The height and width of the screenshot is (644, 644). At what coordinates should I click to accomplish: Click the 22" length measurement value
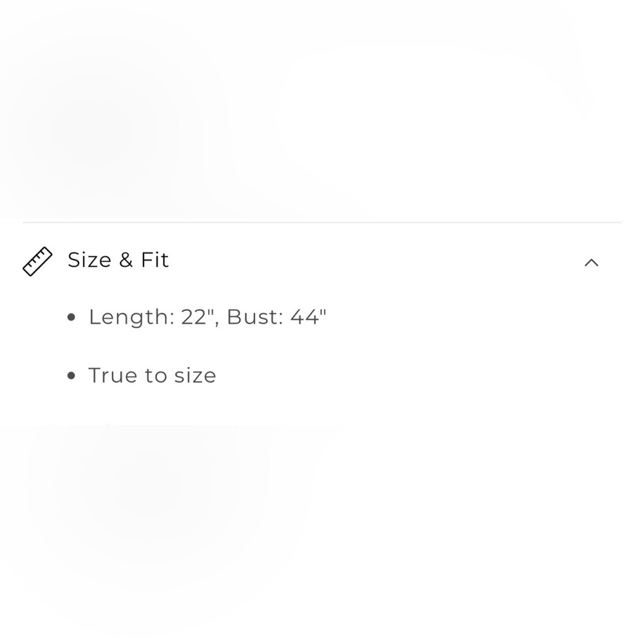click(198, 317)
